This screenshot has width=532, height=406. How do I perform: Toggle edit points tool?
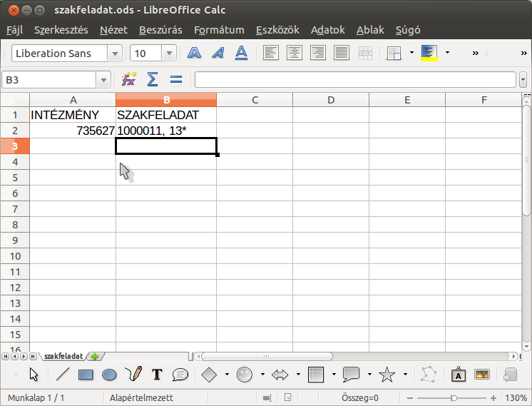pos(429,375)
